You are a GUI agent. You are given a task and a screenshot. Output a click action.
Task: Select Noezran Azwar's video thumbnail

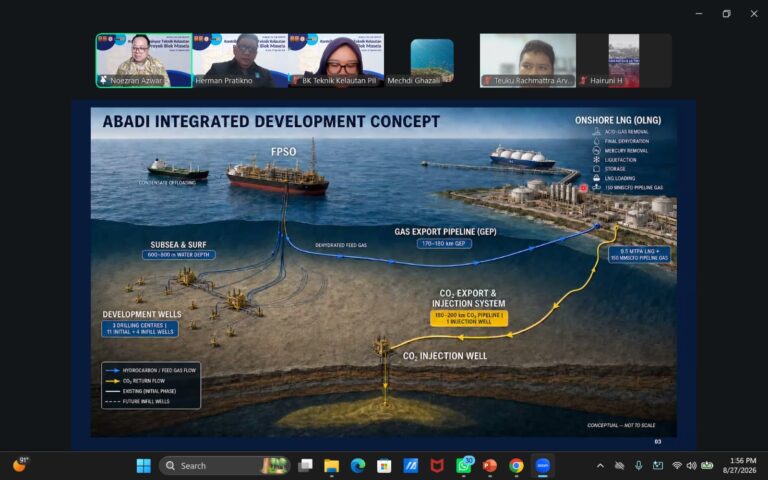pyautogui.click(x=144, y=60)
